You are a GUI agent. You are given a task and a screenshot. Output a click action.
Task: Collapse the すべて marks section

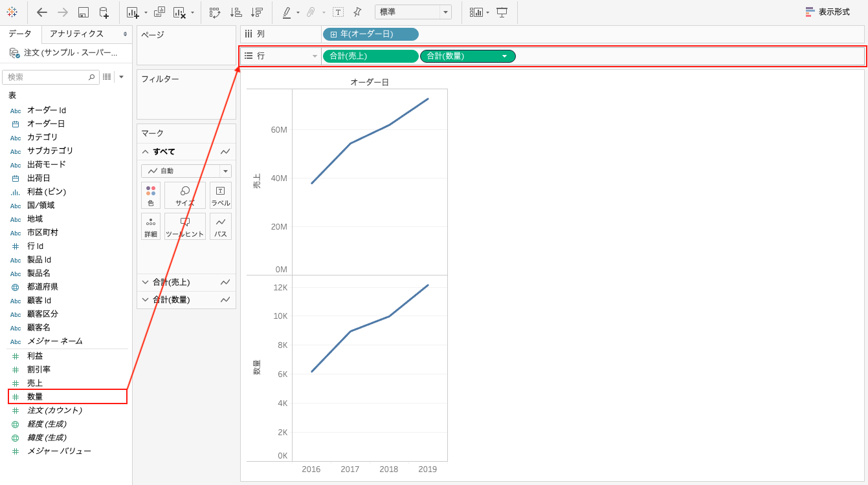point(146,152)
